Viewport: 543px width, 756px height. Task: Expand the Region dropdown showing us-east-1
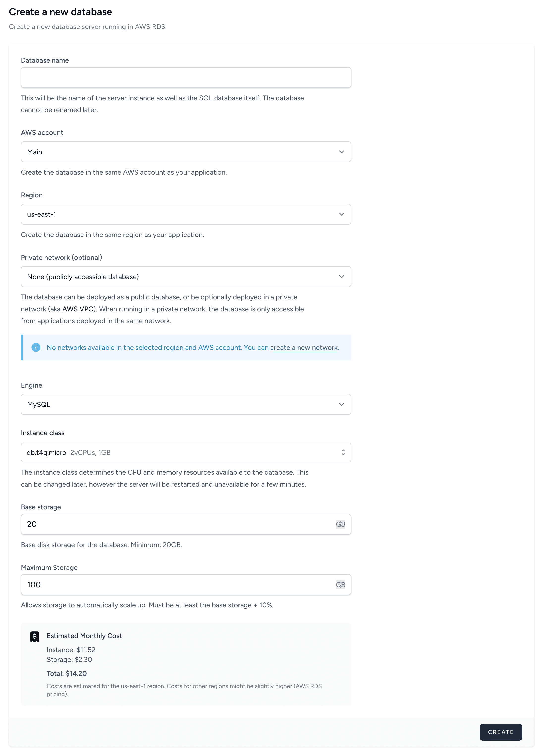point(186,214)
